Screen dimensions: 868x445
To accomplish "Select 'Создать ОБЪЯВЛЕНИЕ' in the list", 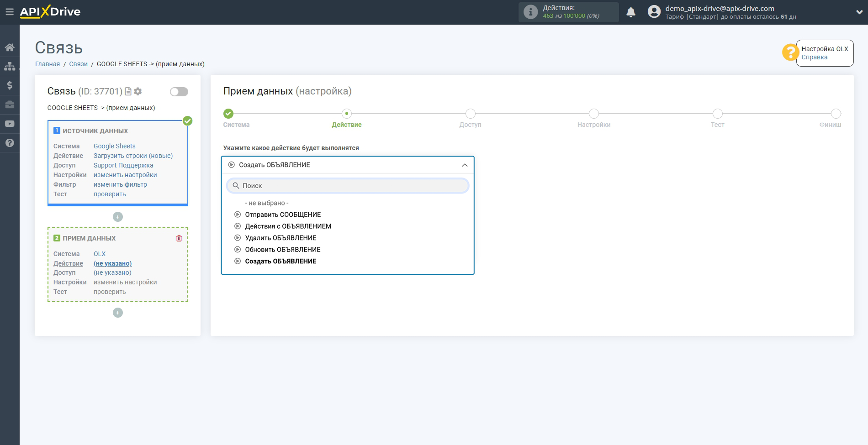I will click(x=281, y=262).
